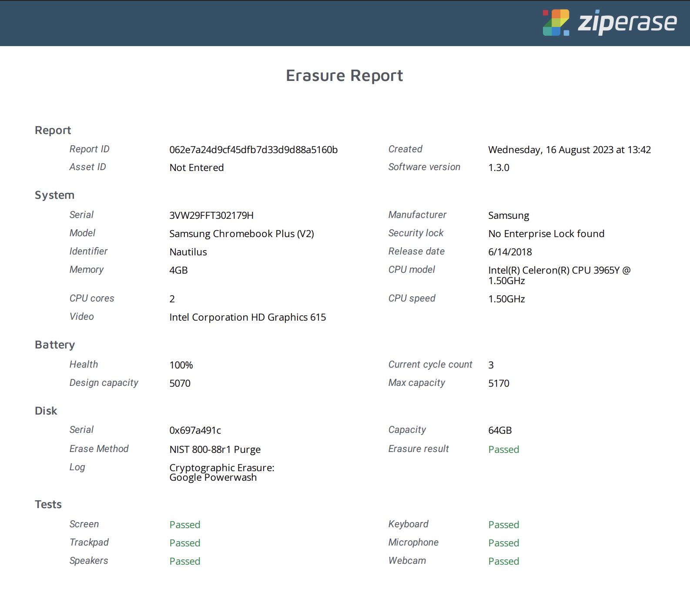Viewport: 690px width, 616px height.
Task: Click the 'Current cycle count' field label
Action: point(430,365)
